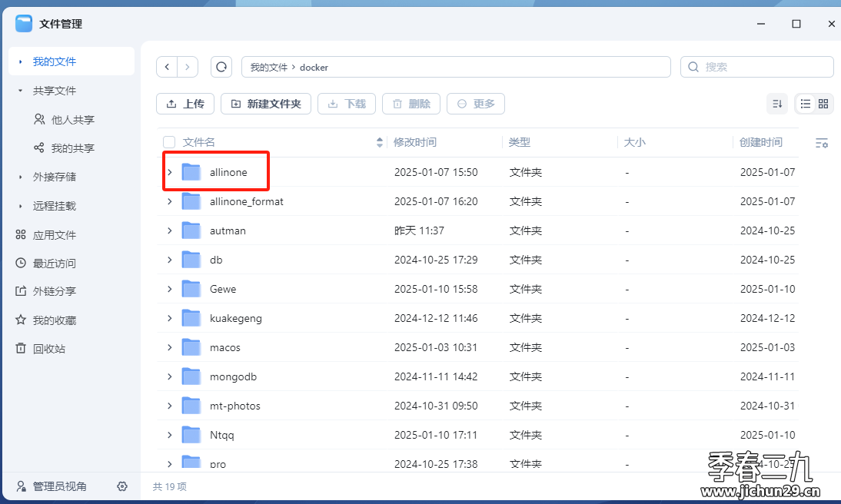841x504 pixels.
Task: Sort by 修改时间 column header
Action: [414, 142]
